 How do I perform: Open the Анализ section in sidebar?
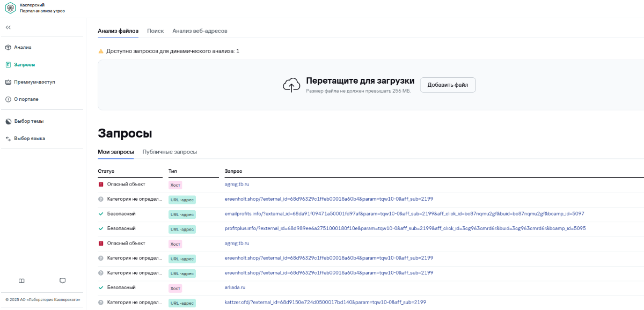pyautogui.click(x=23, y=47)
